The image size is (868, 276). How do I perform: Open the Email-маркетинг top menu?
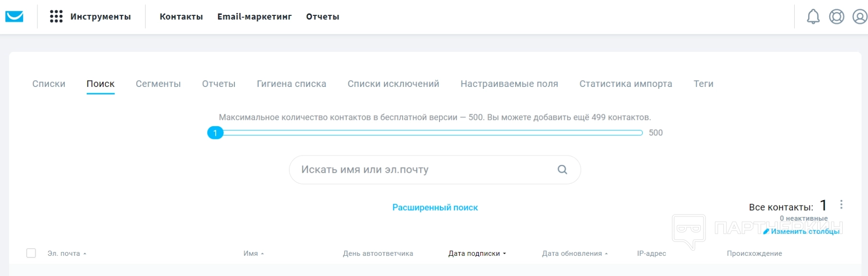tap(255, 17)
